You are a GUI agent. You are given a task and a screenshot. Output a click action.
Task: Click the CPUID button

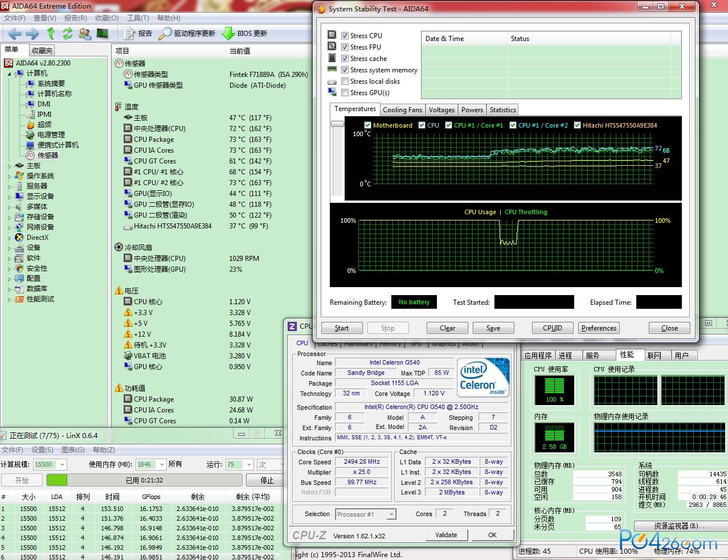pos(552,328)
